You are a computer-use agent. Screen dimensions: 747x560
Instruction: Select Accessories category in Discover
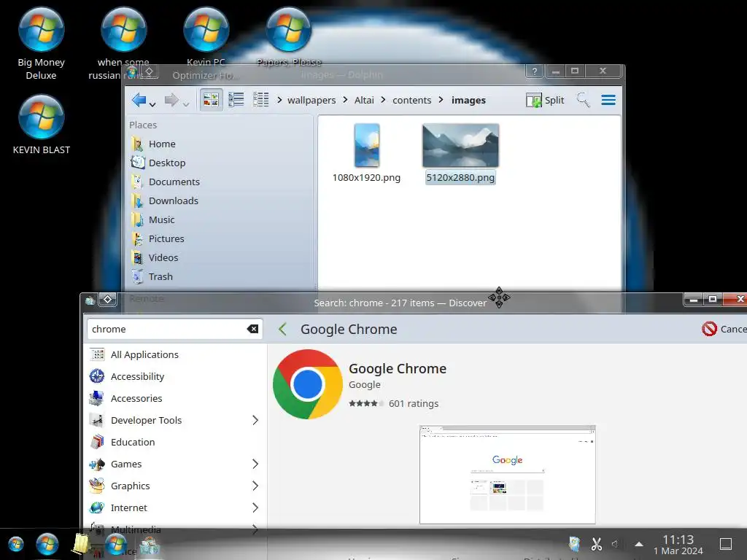click(175, 399)
